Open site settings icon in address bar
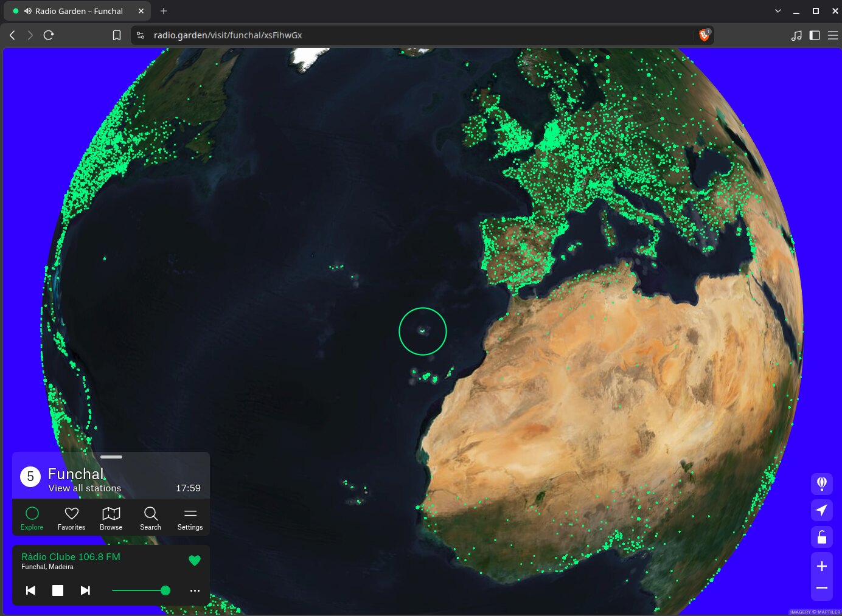Screen dimensions: 842x616 point(141,35)
